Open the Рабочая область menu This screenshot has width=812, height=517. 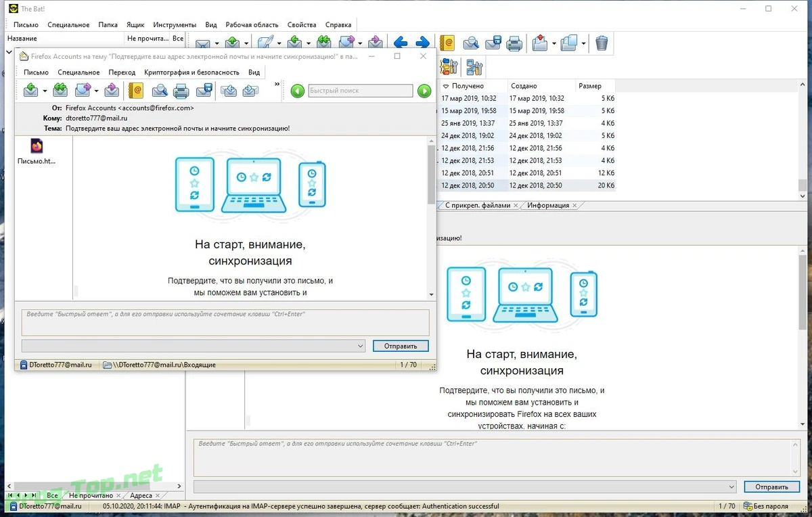251,24
